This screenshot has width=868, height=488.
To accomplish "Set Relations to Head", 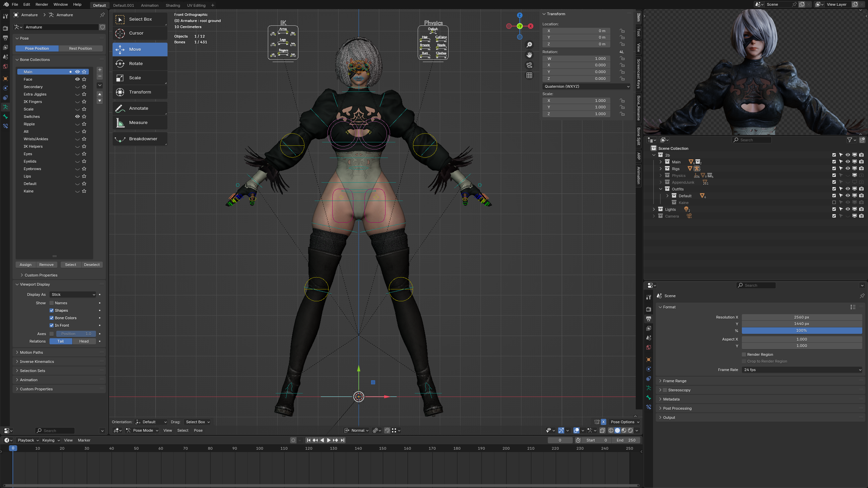I will pos(84,341).
